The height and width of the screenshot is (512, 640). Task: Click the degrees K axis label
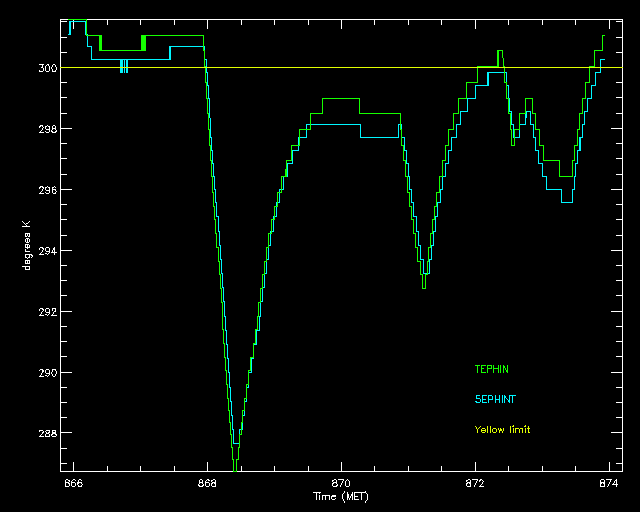pos(31,244)
